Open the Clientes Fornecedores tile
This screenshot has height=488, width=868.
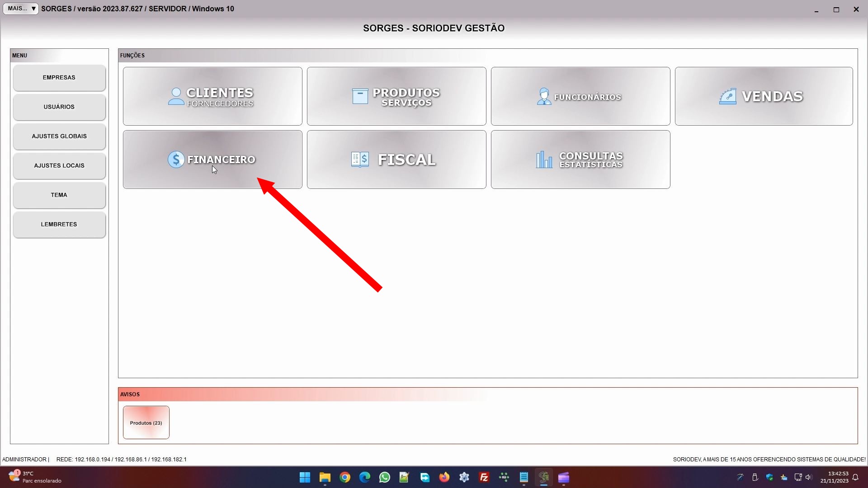(x=212, y=96)
